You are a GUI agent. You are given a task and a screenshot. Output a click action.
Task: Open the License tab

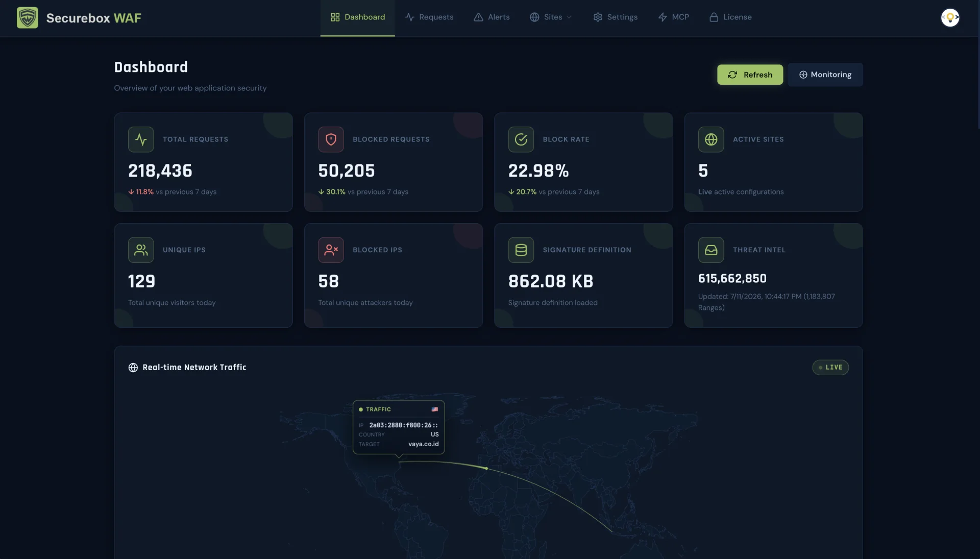[x=730, y=17]
